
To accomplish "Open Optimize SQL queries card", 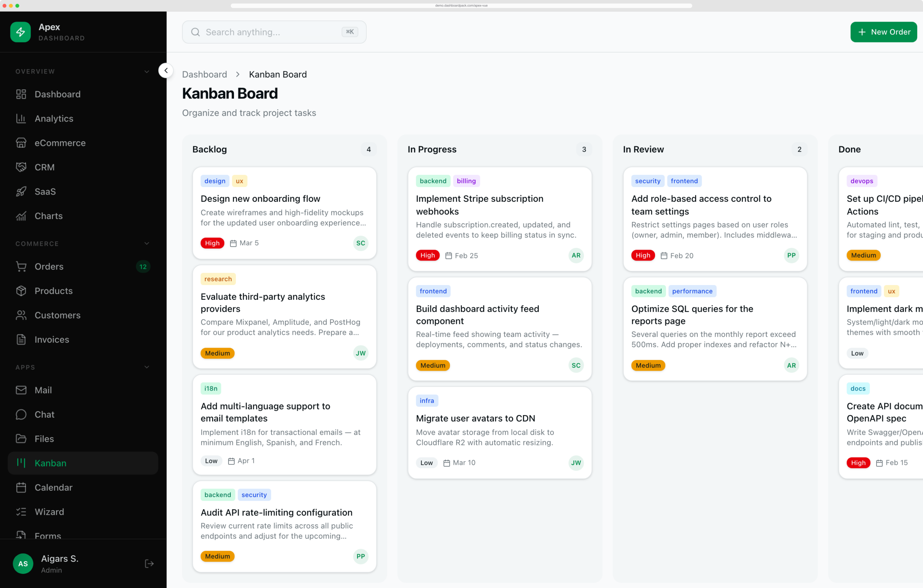I will tap(715, 329).
